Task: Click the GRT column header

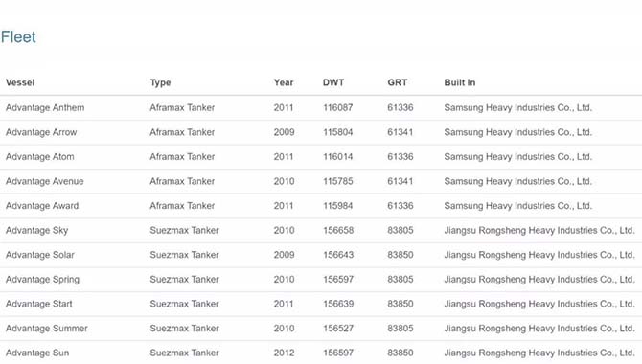Action: [x=397, y=82]
